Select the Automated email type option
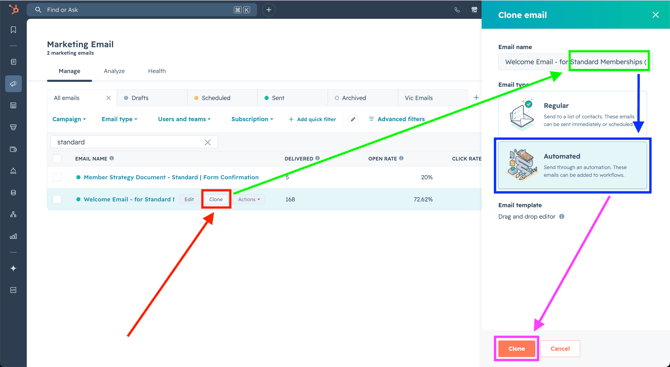The height and width of the screenshot is (367, 670). pos(573,165)
